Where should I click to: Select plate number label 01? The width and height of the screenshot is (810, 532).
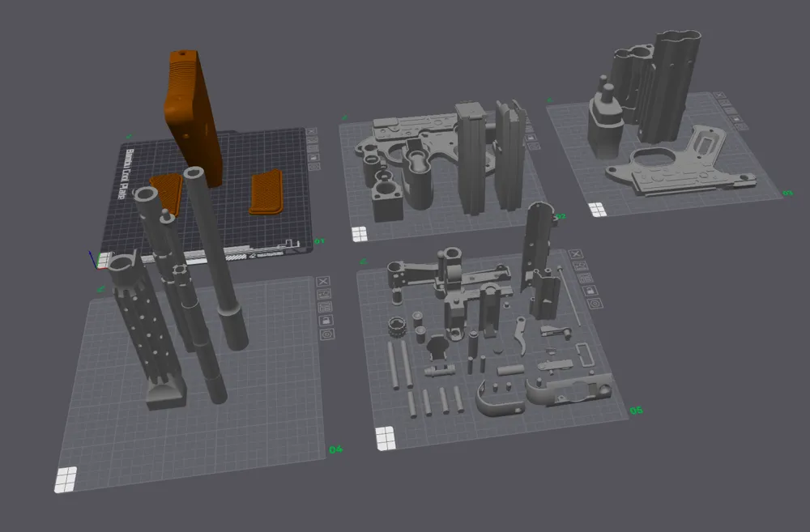[x=320, y=241]
